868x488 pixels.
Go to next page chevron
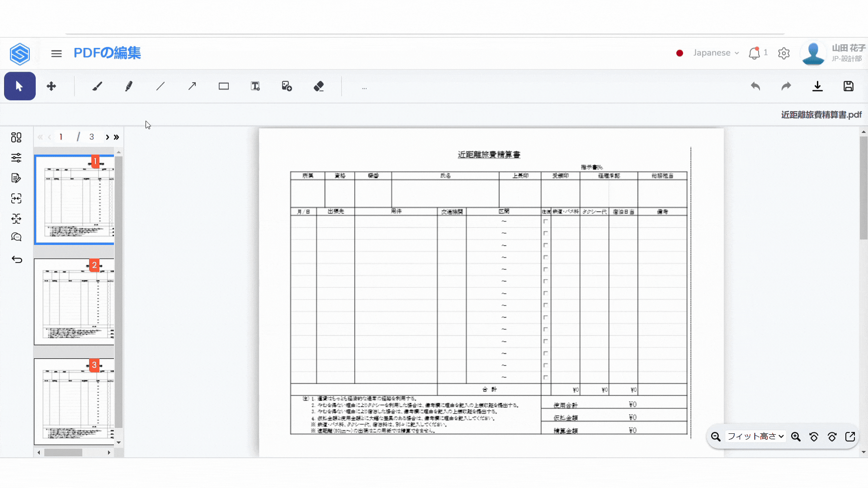(x=108, y=137)
